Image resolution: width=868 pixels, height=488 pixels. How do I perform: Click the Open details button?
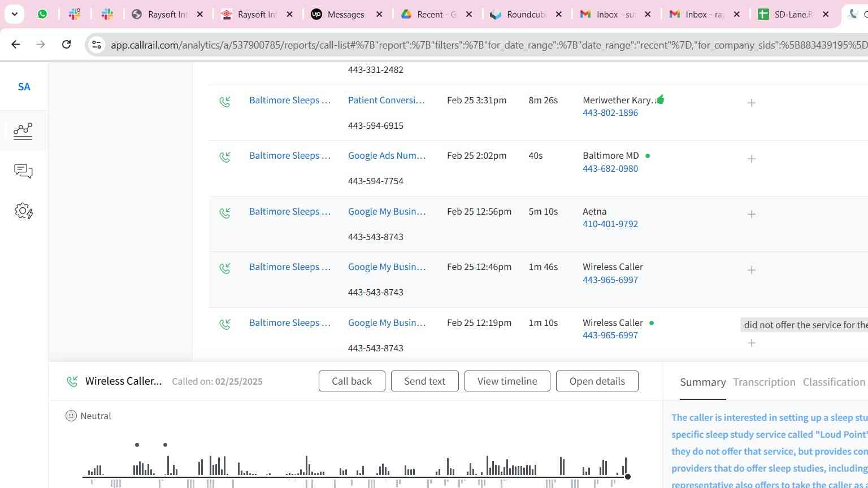[597, 381]
